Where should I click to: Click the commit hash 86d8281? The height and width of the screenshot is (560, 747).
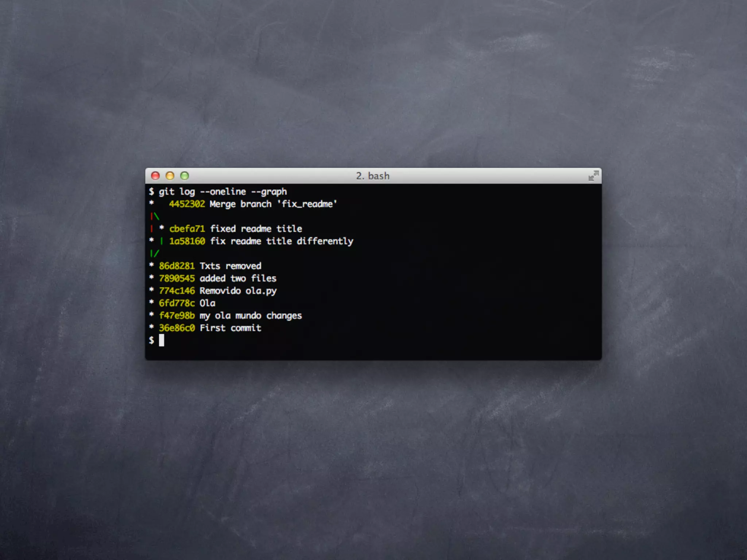pos(177,266)
